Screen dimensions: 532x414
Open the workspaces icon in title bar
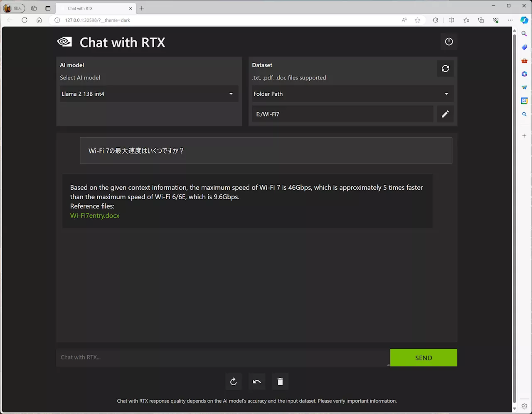click(x=34, y=8)
